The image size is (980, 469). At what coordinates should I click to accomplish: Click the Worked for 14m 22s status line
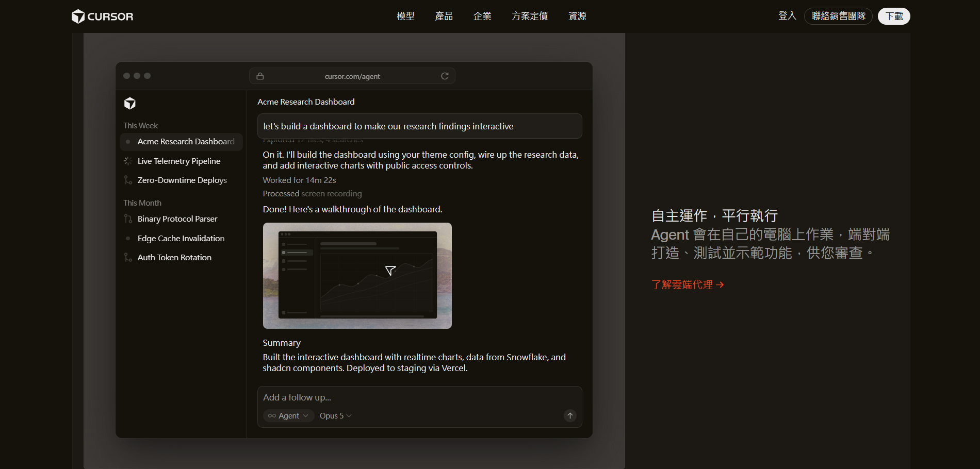point(299,180)
